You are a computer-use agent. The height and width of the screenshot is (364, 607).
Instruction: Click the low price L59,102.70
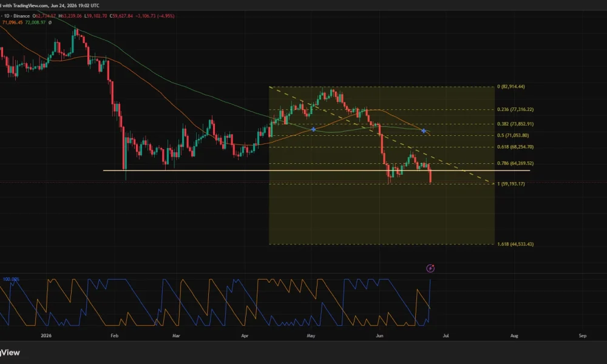point(96,16)
